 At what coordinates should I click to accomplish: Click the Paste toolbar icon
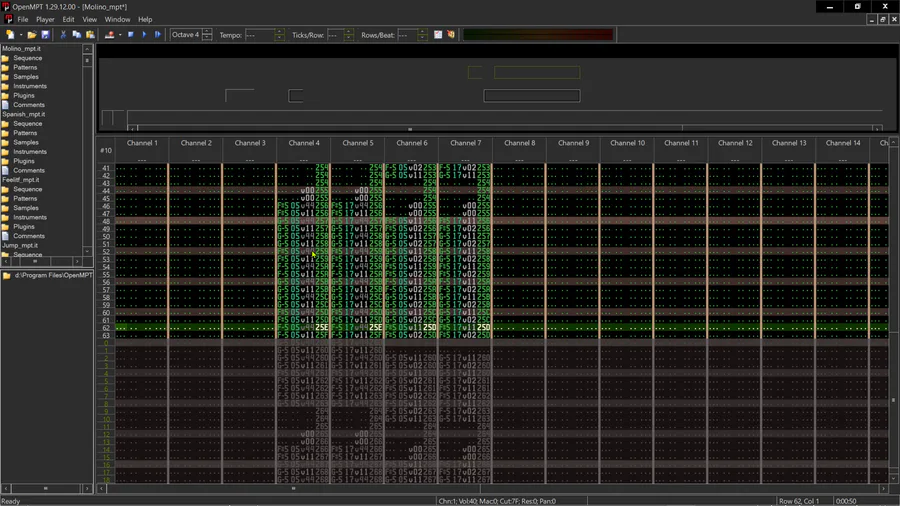pyautogui.click(x=90, y=34)
